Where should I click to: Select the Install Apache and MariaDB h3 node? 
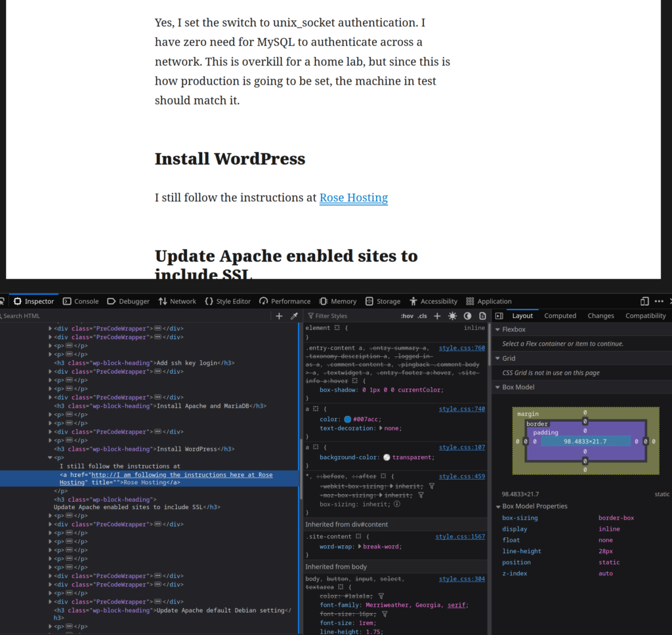160,406
